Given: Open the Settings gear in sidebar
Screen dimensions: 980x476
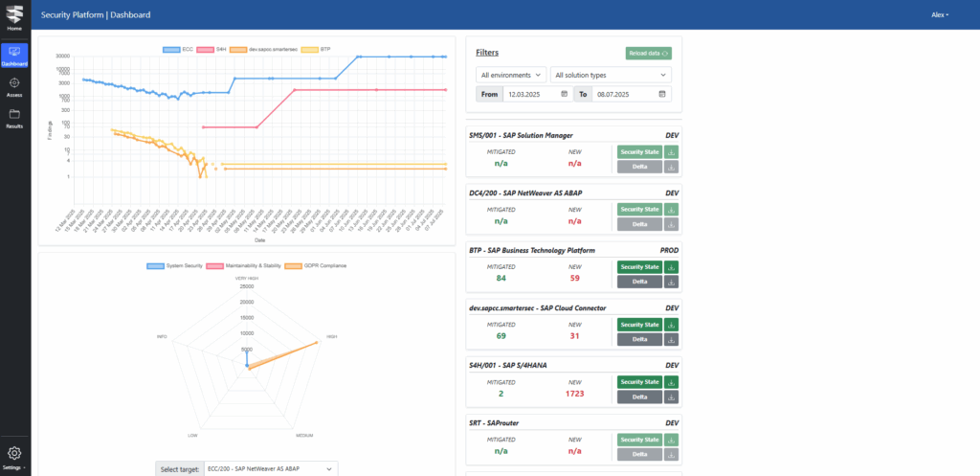Looking at the screenshot, I should click(14, 453).
